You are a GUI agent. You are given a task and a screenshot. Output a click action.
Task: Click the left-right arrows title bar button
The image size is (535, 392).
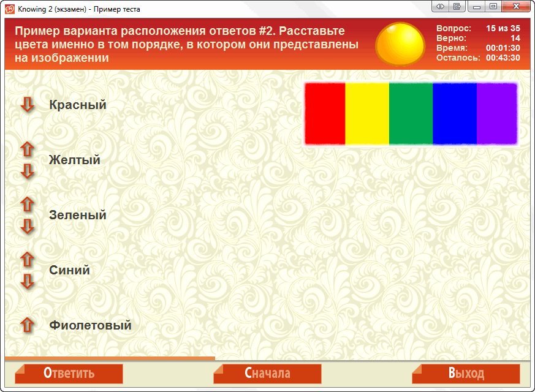point(440,6)
